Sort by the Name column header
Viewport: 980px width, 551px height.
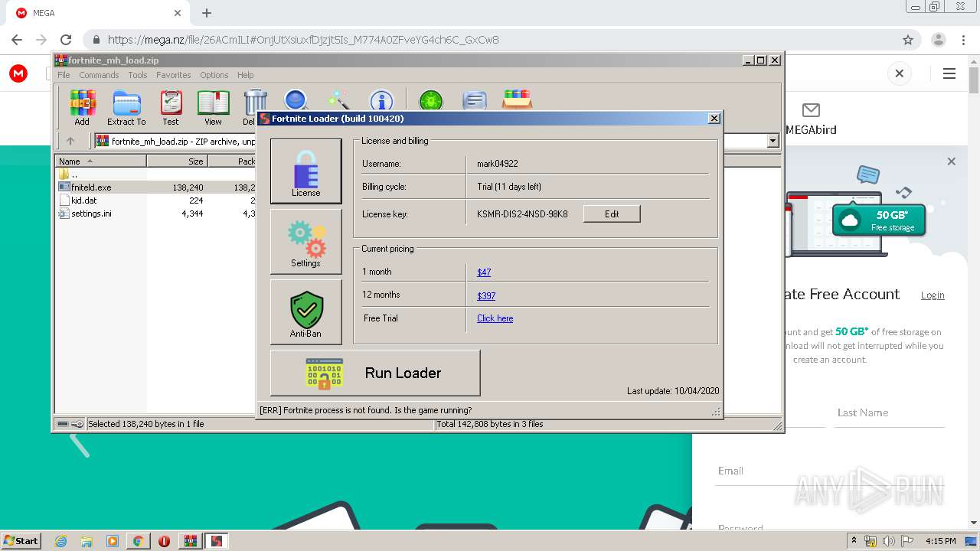(100, 161)
